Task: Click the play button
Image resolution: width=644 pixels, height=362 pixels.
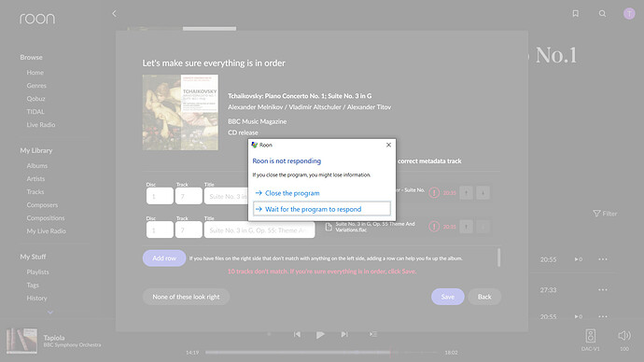Action: point(320,335)
